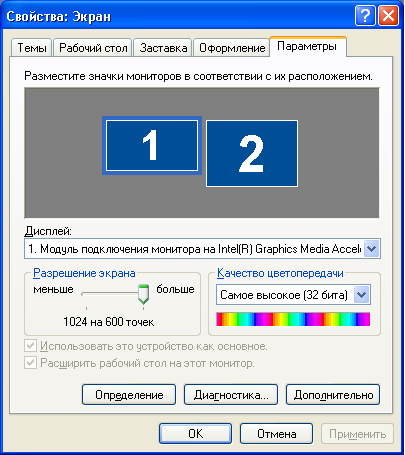Click the 'Самое высокое (32 бита)' combo box

coord(293,295)
